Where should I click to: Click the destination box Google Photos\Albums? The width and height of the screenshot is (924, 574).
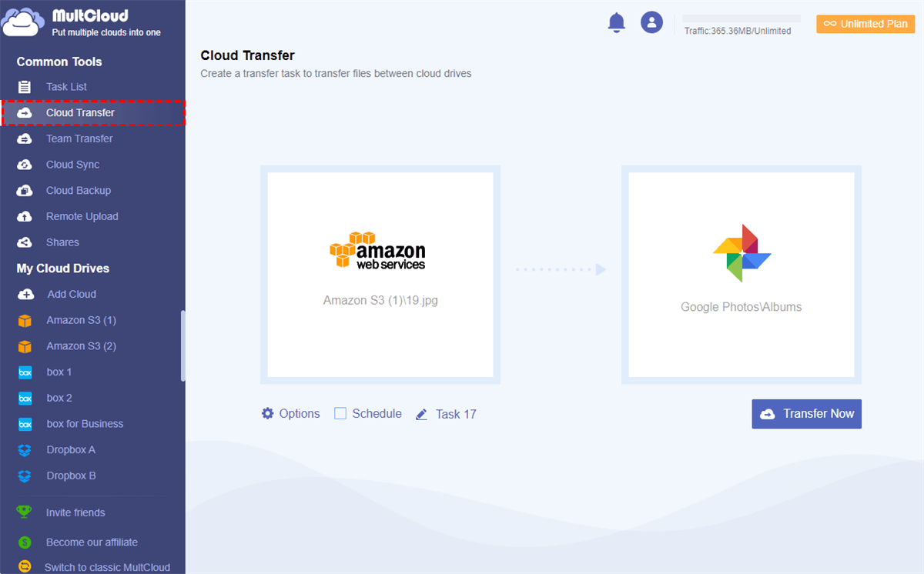pyautogui.click(x=742, y=275)
